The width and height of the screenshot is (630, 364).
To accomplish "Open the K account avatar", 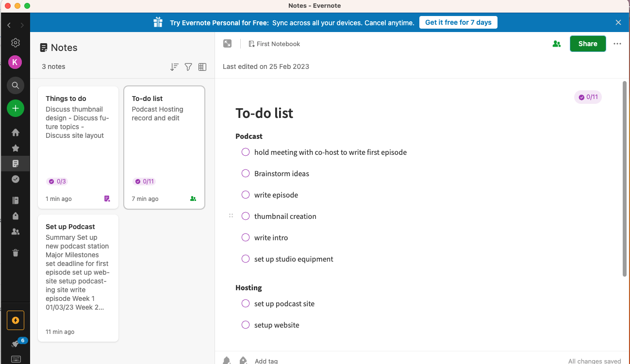I will tap(15, 62).
